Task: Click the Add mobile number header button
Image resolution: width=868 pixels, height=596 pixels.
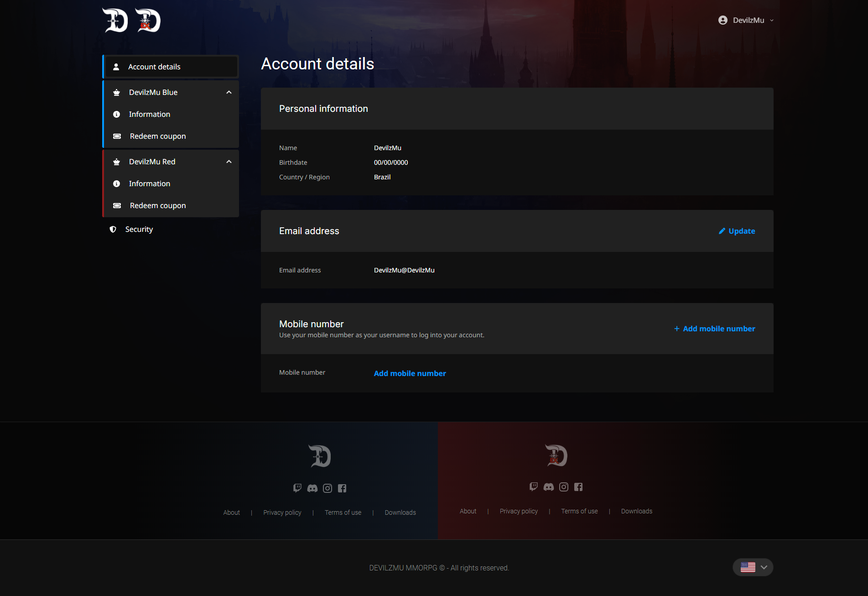Action: coord(715,329)
